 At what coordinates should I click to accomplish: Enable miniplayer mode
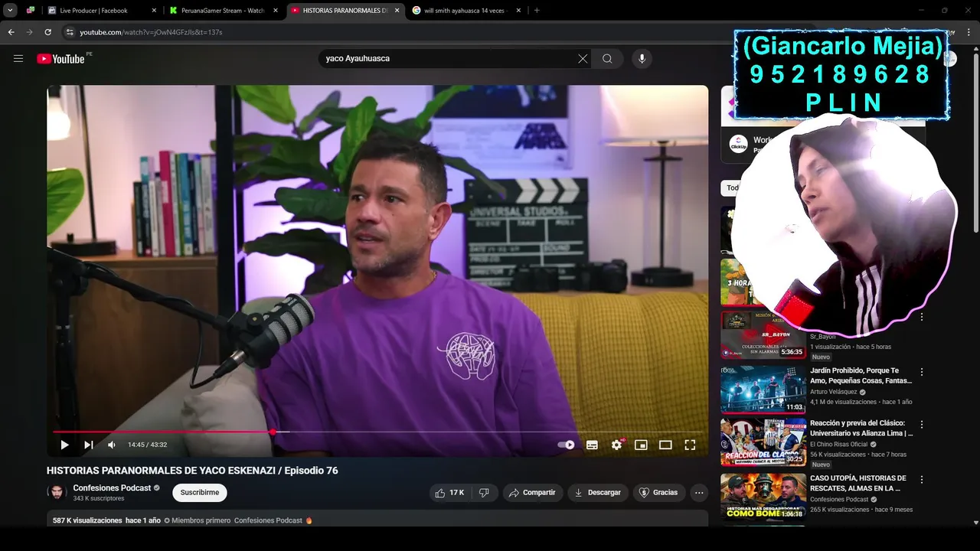[641, 445]
